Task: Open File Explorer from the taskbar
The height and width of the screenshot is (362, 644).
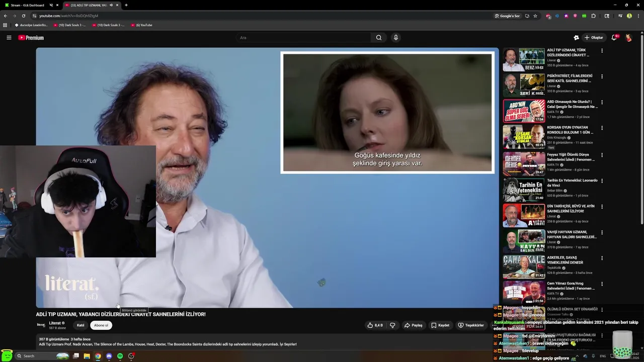Action: pos(87,356)
